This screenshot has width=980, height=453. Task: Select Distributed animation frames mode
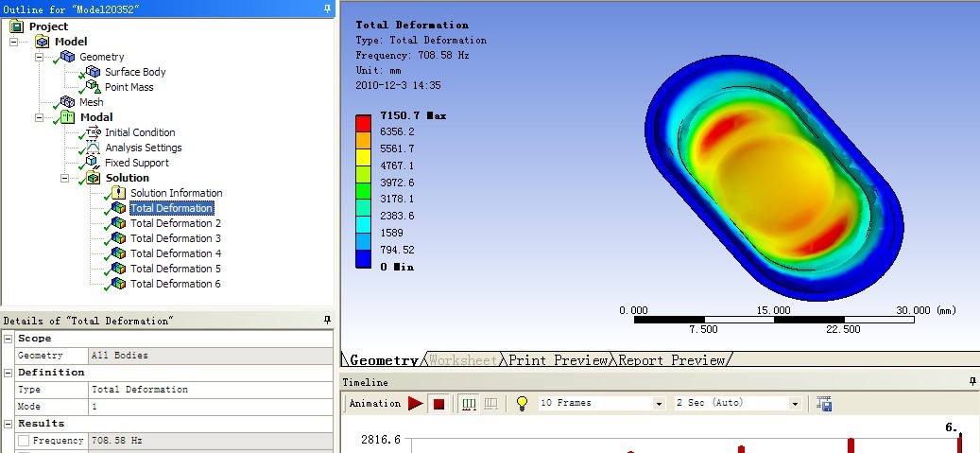coord(469,404)
